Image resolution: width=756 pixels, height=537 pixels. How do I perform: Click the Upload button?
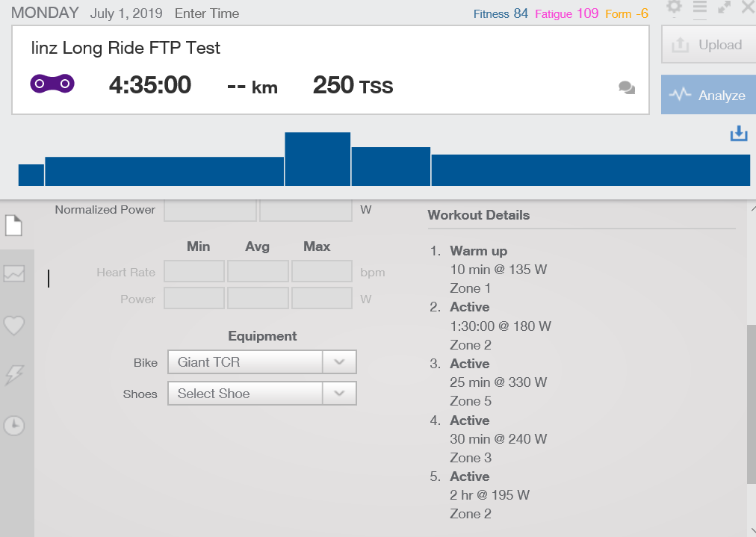(x=707, y=45)
